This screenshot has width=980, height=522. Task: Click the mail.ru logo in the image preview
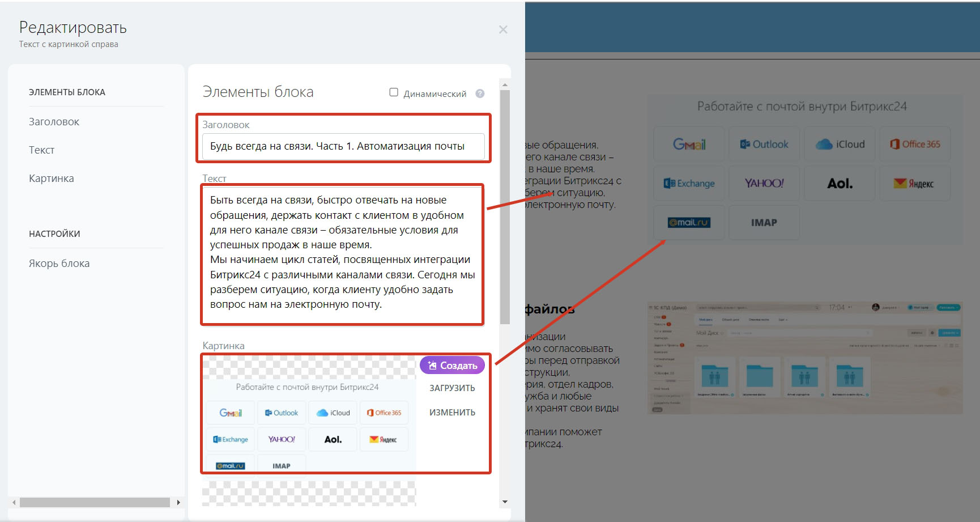pyautogui.click(x=231, y=465)
